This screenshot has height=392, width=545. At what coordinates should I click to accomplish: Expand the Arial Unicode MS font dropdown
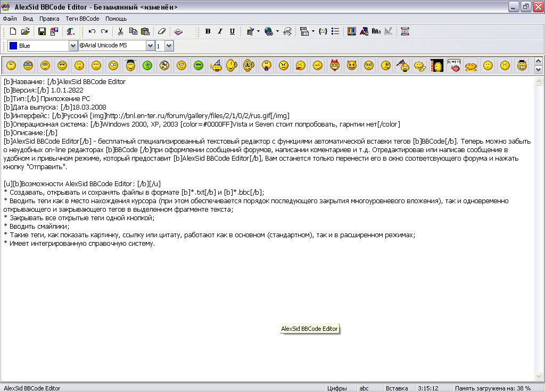pos(150,46)
